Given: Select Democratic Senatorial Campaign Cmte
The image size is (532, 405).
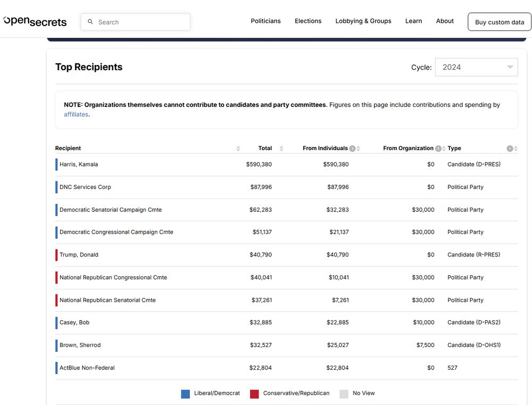Looking at the screenshot, I should 111,210.
